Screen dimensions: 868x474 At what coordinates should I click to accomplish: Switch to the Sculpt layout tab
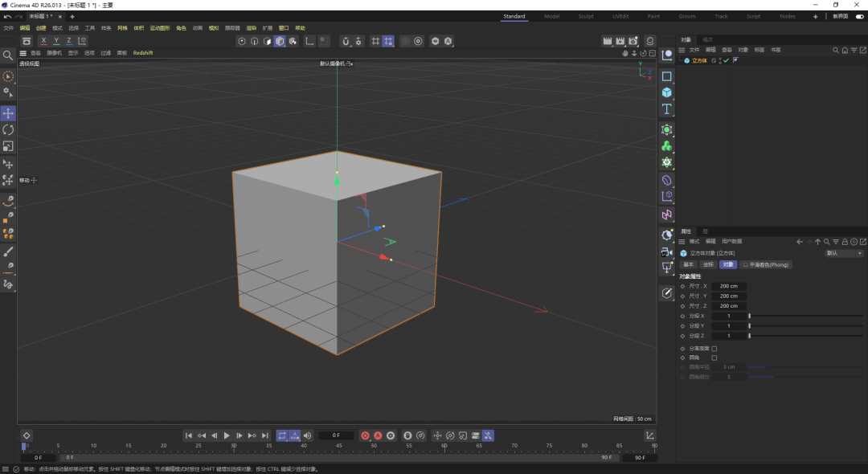tap(586, 16)
